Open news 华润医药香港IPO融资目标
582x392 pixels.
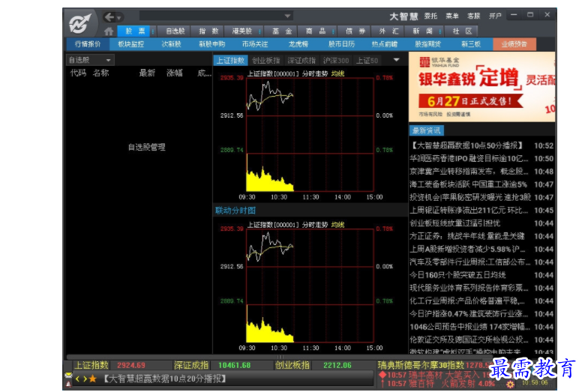pos(482,159)
